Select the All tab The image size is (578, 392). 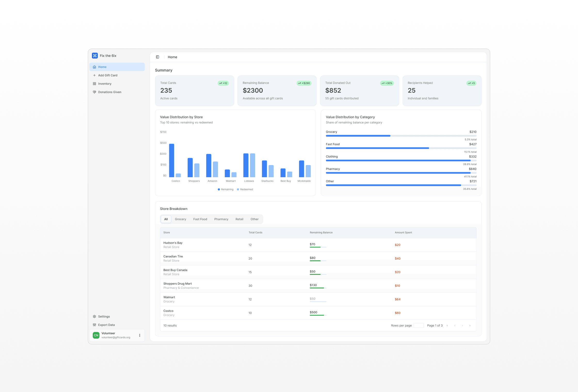click(x=166, y=219)
